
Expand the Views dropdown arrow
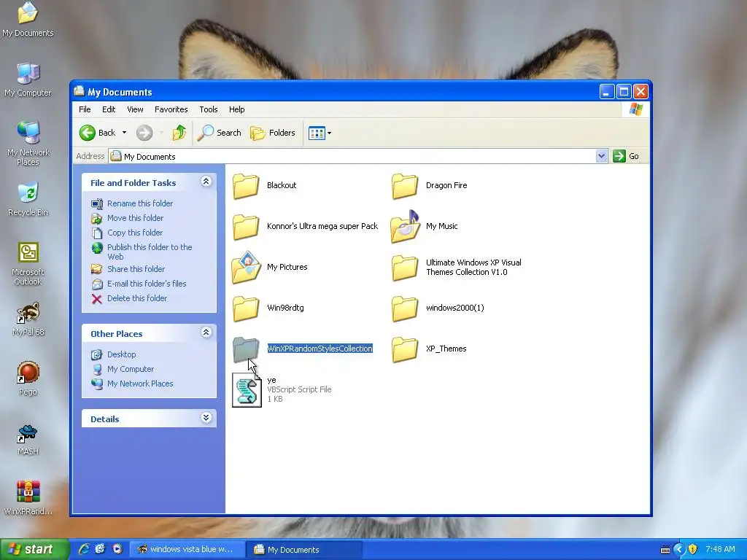pos(329,133)
